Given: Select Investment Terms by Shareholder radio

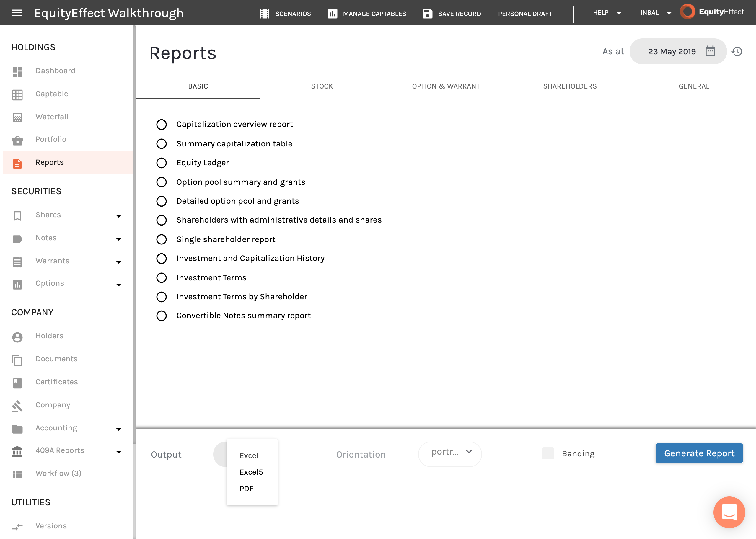Looking at the screenshot, I should pyautogui.click(x=161, y=297).
